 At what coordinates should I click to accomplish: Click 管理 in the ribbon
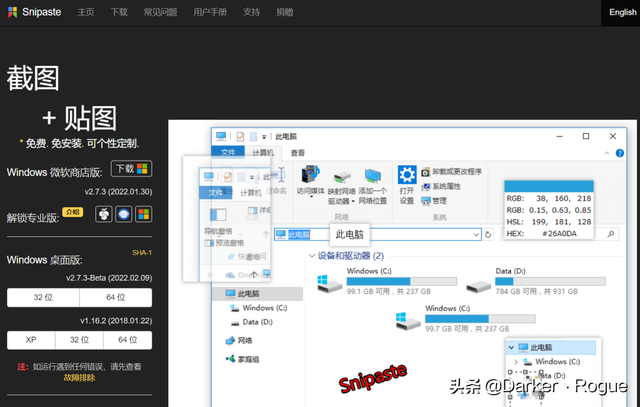point(434,200)
